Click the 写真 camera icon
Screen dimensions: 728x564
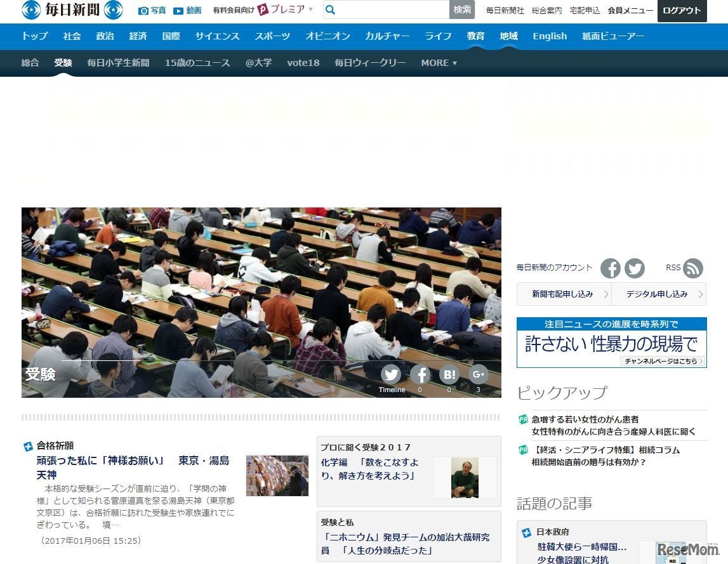[x=143, y=10]
